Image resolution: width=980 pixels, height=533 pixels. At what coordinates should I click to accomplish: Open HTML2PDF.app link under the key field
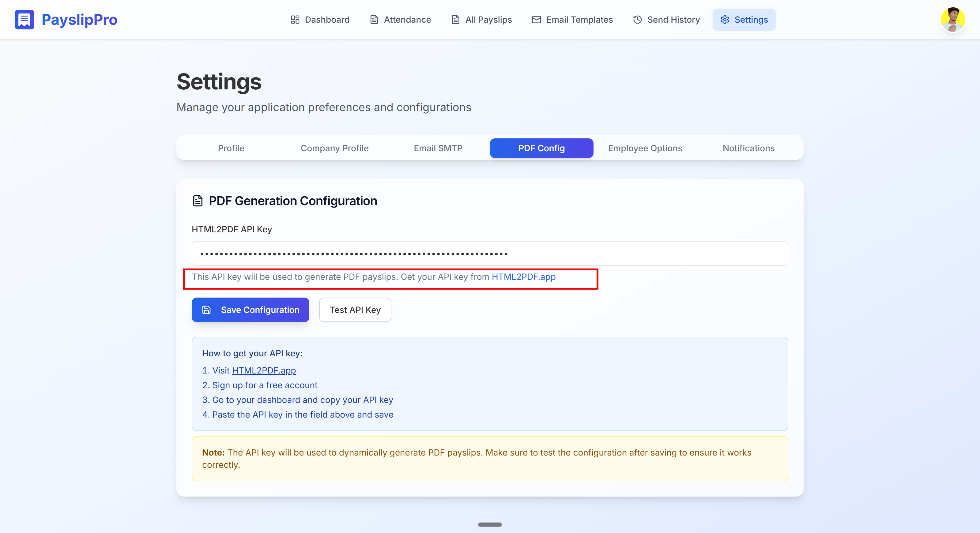pyautogui.click(x=523, y=277)
